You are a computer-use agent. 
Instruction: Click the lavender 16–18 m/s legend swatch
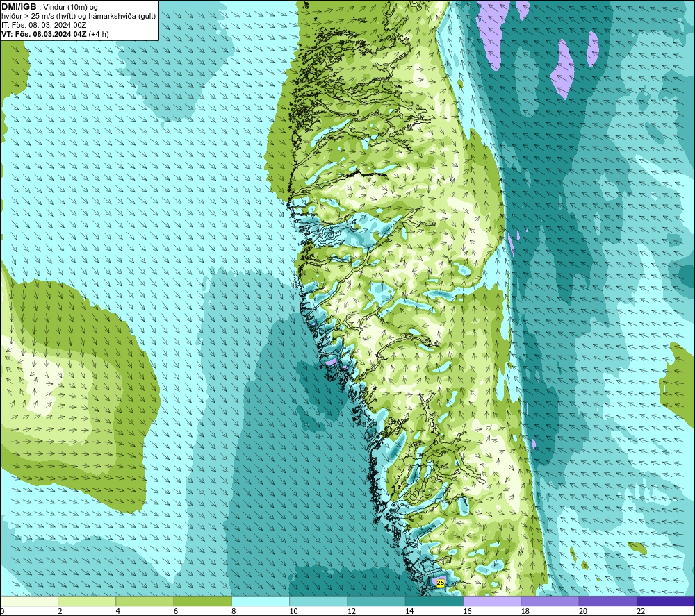click(x=492, y=601)
